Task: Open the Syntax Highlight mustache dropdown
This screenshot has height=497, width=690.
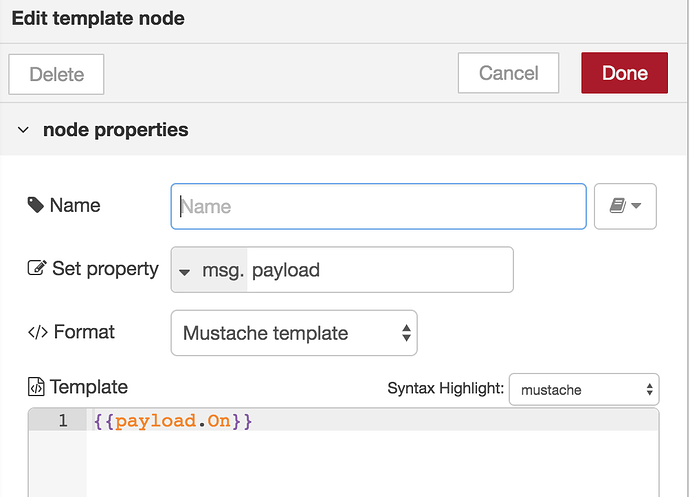Action: pos(583,389)
